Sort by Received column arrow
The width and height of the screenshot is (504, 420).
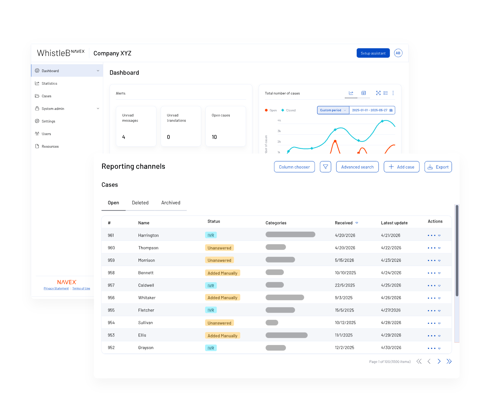pyautogui.click(x=357, y=223)
